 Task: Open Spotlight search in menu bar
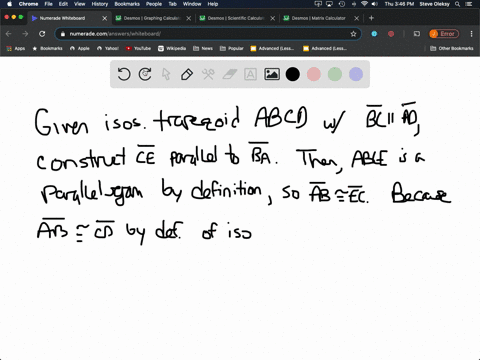(458, 4)
